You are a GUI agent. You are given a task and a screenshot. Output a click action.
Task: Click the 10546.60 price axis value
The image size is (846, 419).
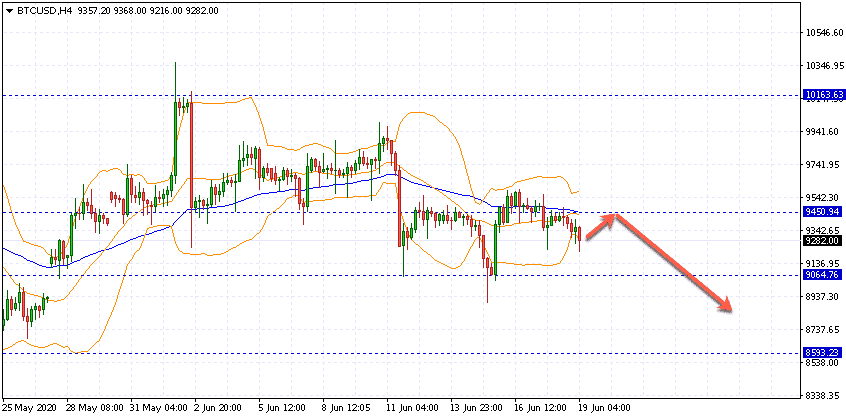(824, 33)
